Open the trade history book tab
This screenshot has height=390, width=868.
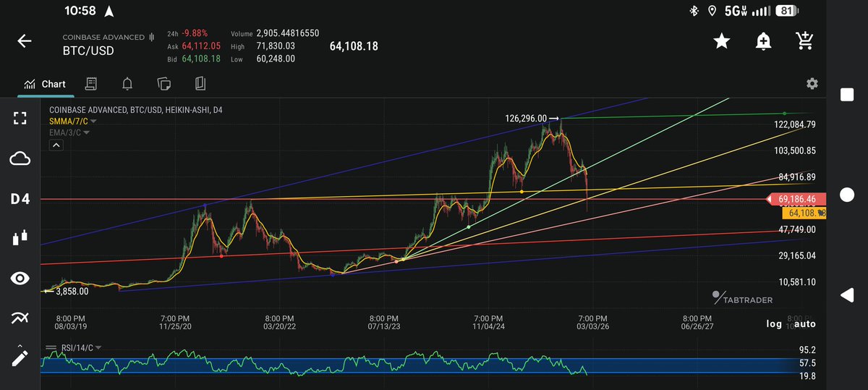(200, 84)
